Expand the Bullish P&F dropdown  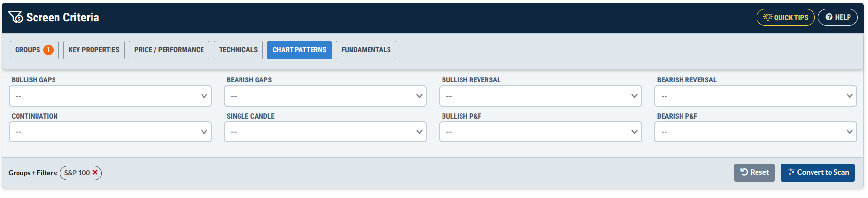click(540, 132)
